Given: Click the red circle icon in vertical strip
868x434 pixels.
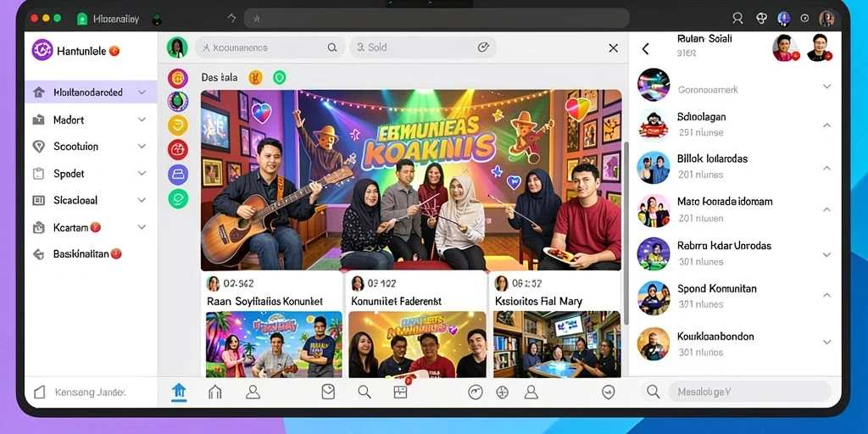Looking at the screenshot, I should tap(178, 149).
